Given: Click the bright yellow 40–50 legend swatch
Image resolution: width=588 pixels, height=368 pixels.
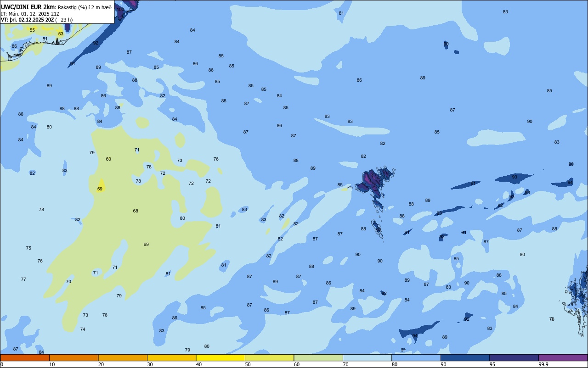Looking at the screenshot, I should 220,357.
